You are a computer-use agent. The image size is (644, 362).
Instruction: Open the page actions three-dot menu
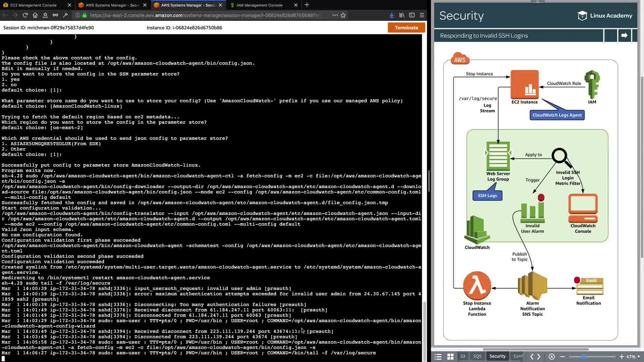pyautogui.click(x=335, y=15)
